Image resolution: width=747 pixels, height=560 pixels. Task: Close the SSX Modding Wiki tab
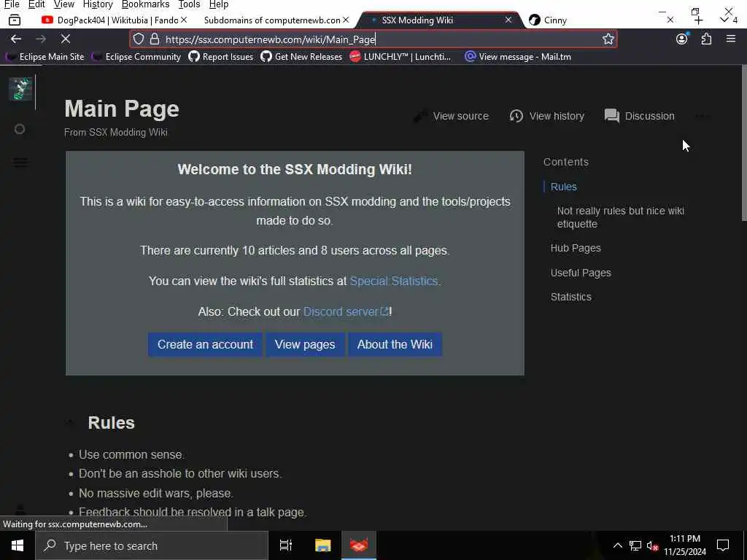point(508,20)
